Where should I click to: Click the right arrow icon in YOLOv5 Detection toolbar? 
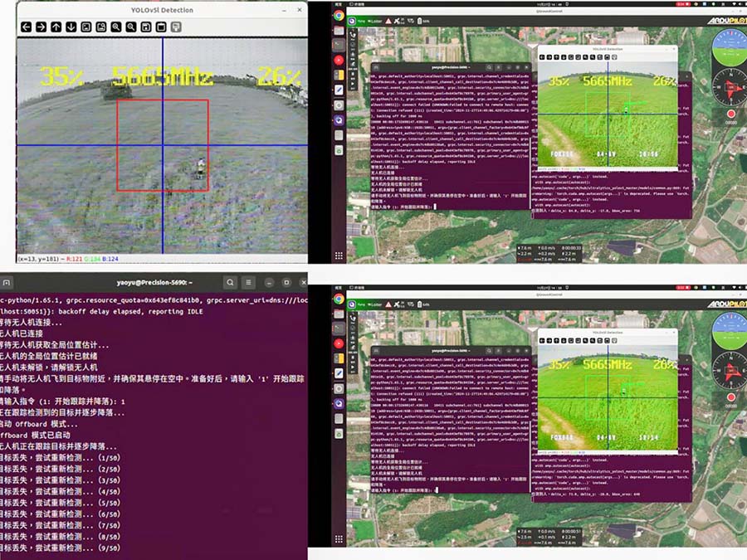(x=41, y=27)
